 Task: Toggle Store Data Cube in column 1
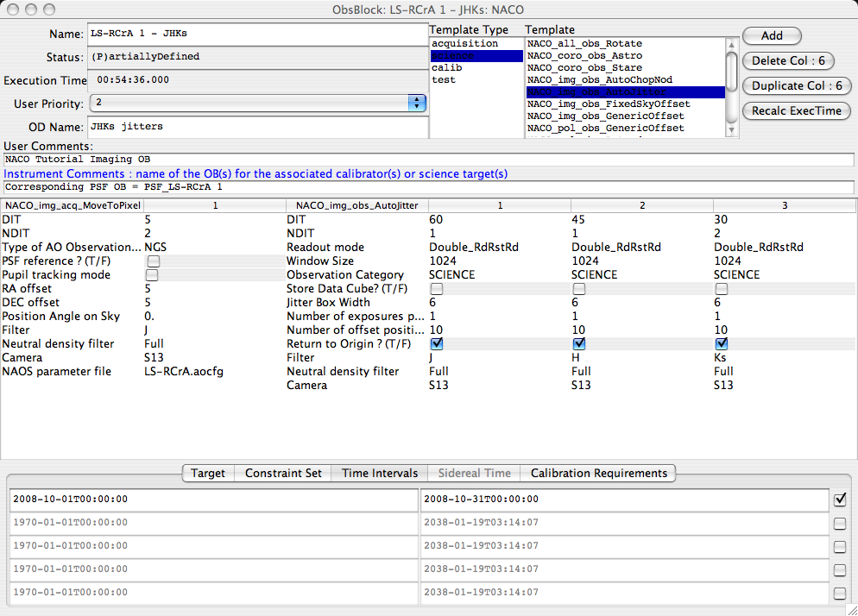pos(437,289)
